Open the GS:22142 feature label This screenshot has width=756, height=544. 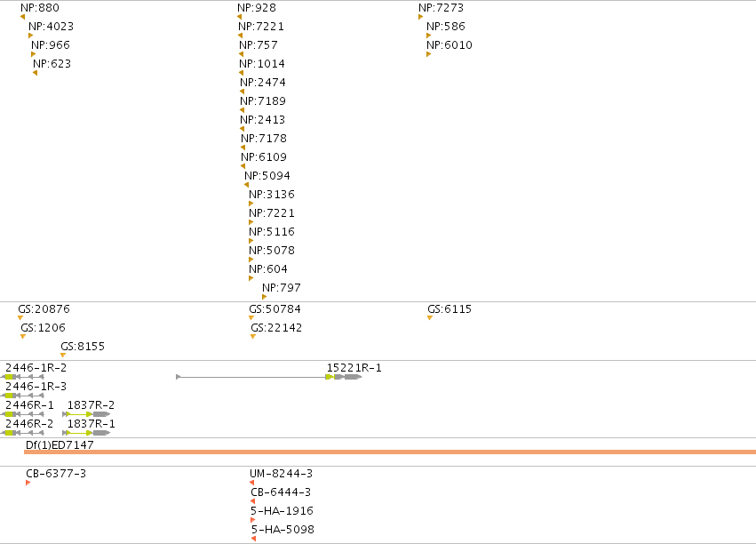click(276, 328)
